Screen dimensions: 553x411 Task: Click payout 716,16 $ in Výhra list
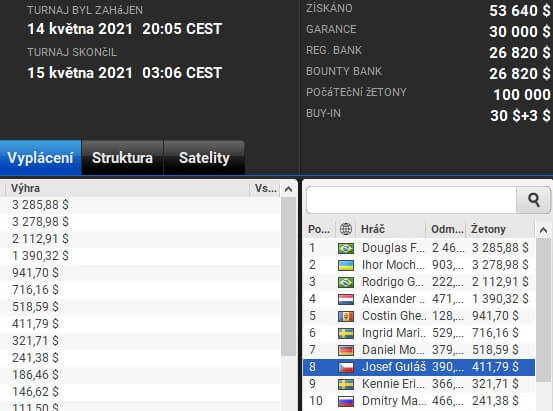[35, 290]
